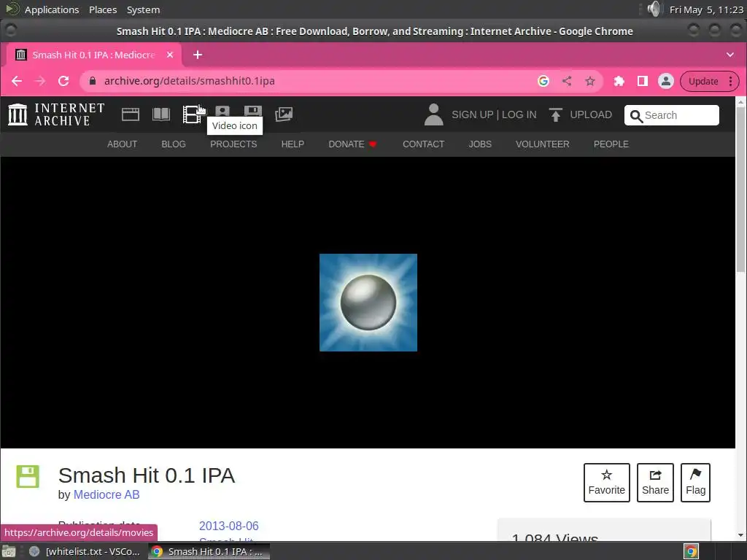This screenshot has height=560, width=747.
Task: Open the HELP nav link
Action: point(293,144)
